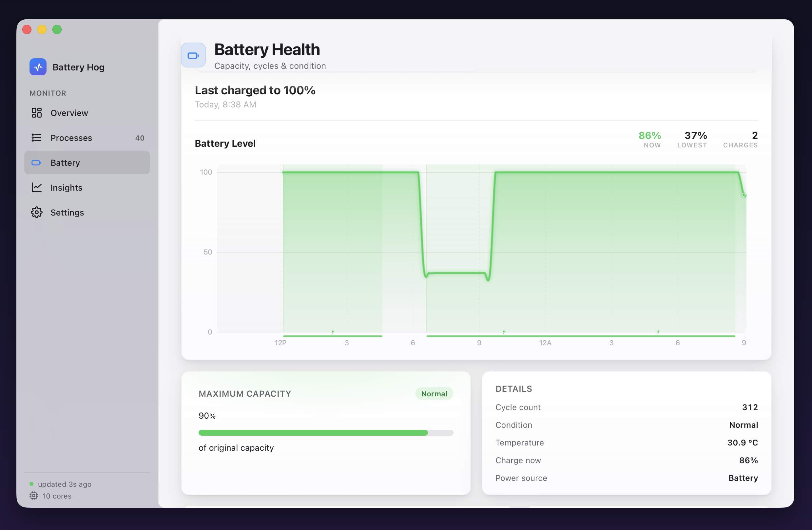Click the Processes count badge 40
This screenshot has width=812, height=530.
click(x=140, y=138)
